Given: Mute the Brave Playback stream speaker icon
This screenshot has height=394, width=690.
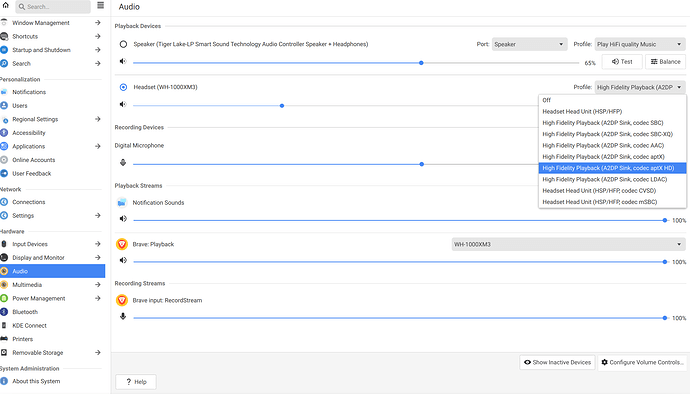Looking at the screenshot, I should (123, 260).
